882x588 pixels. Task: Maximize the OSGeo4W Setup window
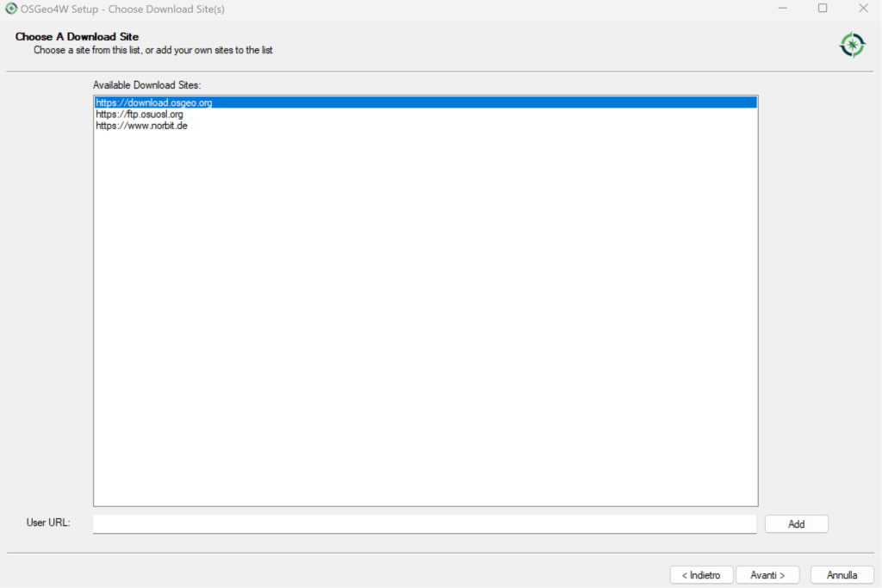[x=823, y=9]
